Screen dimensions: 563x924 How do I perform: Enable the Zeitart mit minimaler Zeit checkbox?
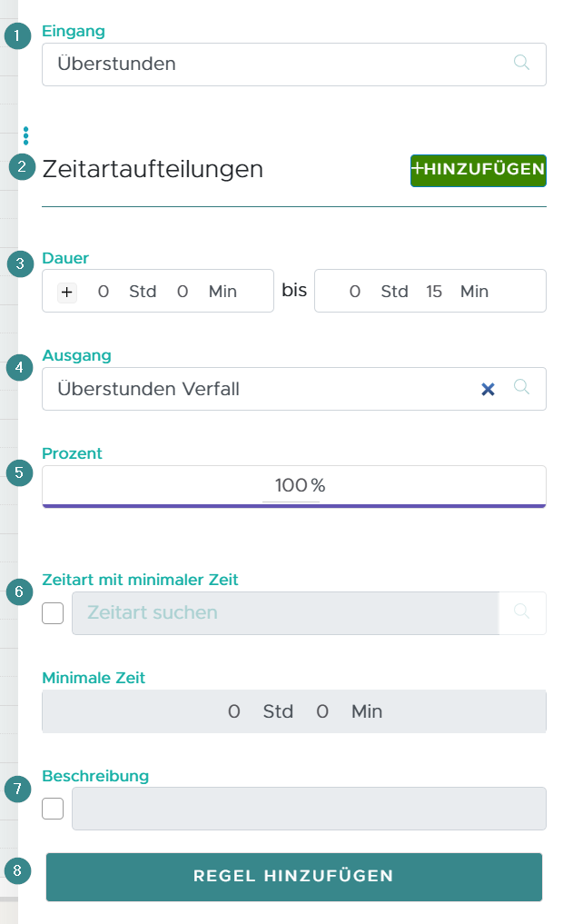pos(53,613)
